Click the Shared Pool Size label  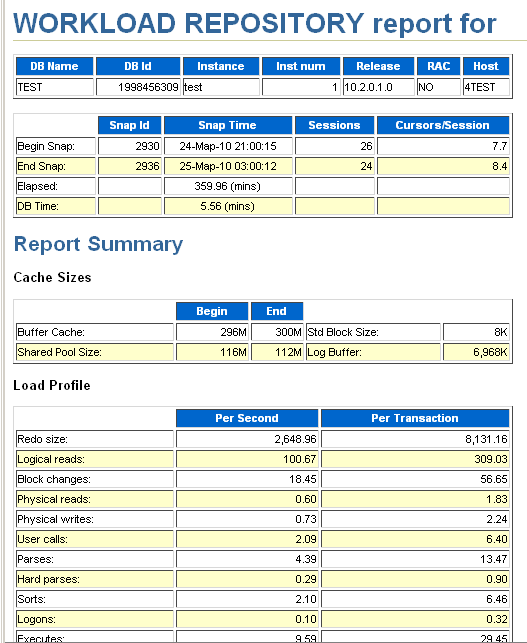click(x=95, y=352)
